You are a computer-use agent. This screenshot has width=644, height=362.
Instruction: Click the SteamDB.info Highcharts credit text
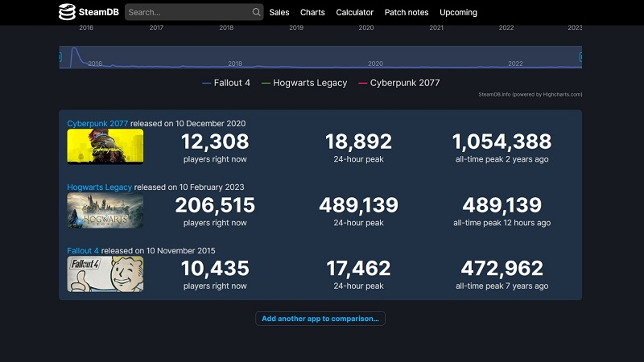pos(530,94)
